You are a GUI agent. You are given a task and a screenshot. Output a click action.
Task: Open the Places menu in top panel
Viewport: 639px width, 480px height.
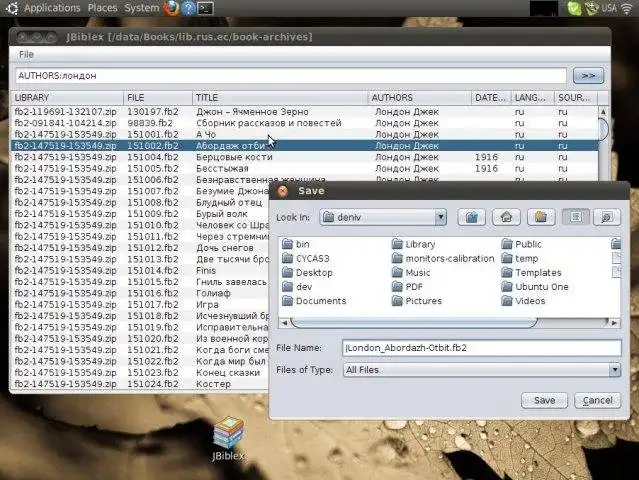coord(102,8)
